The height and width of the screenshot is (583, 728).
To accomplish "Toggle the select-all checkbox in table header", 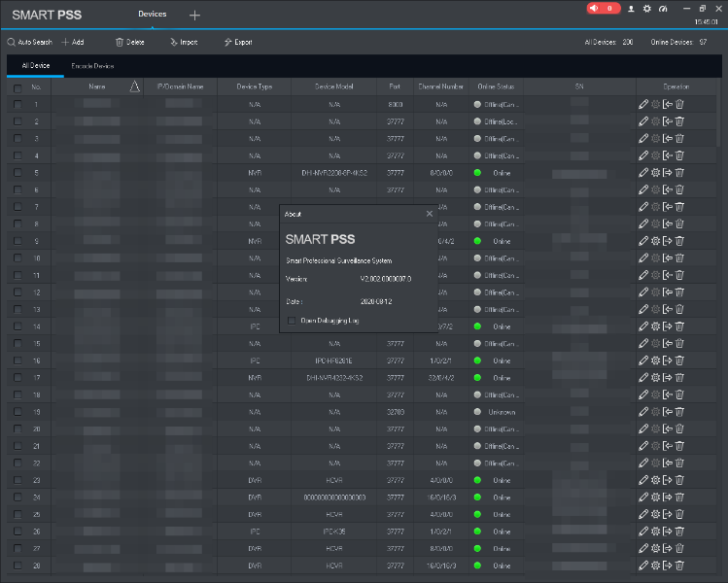I will 17,87.
